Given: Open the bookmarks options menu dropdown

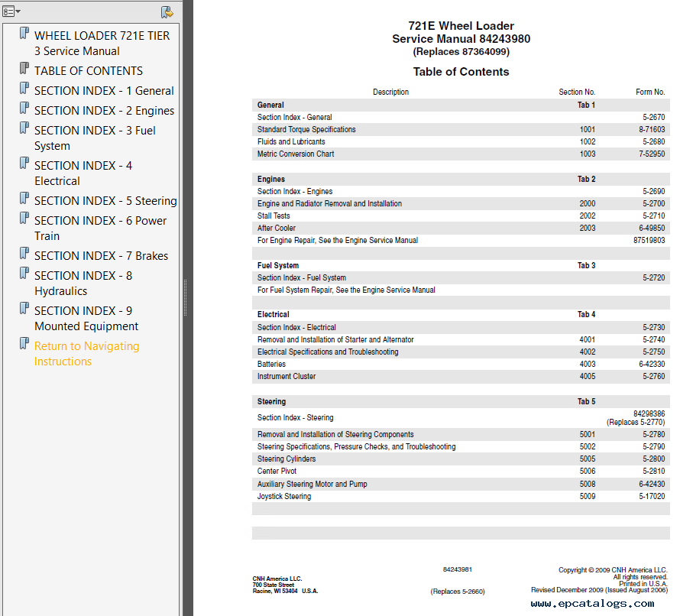Looking at the screenshot, I should (x=11, y=11).
